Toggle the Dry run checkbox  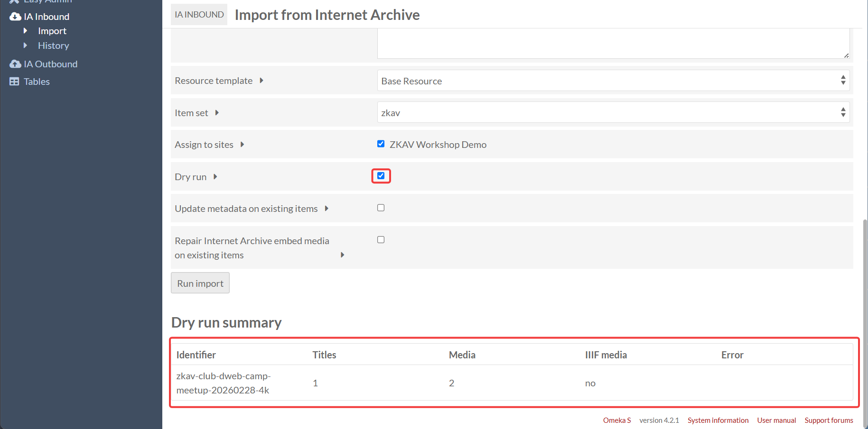[381, 176]
